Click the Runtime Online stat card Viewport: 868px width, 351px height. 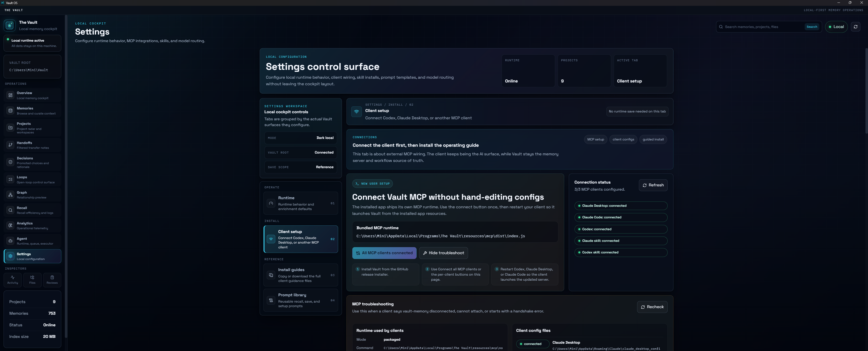[528, 71]
